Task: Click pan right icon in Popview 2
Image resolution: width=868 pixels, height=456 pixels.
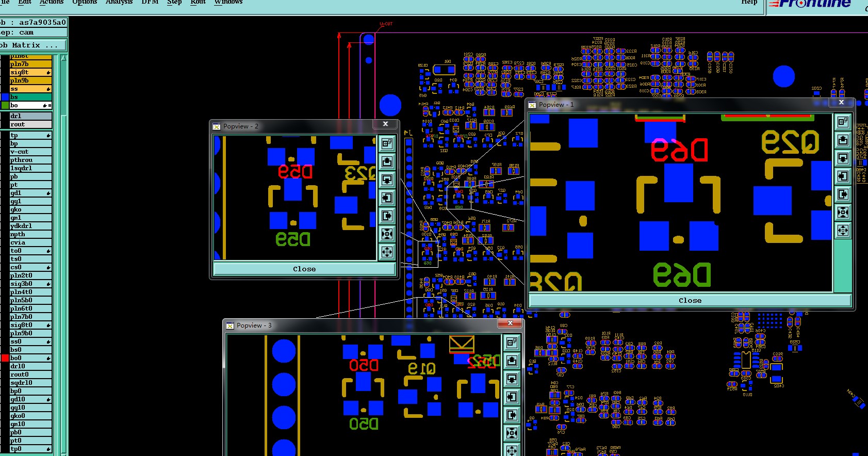Action: click(x=387, y=216)
